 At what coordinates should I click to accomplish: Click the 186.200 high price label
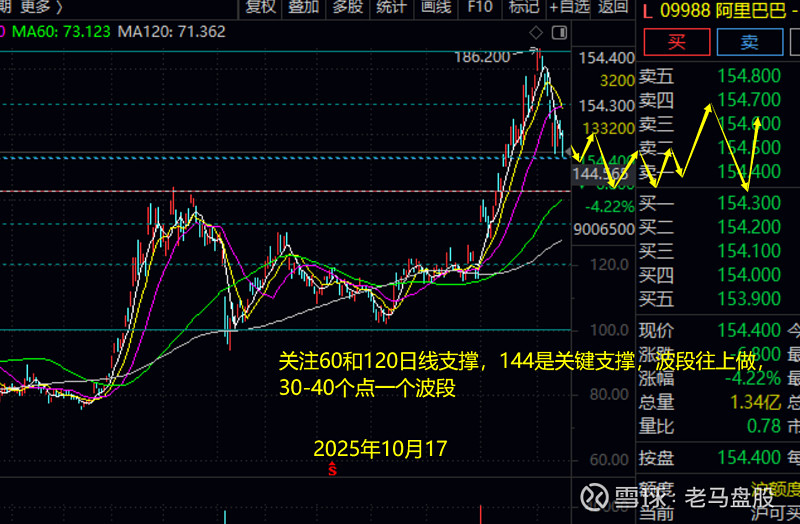[x=482, y=57]
